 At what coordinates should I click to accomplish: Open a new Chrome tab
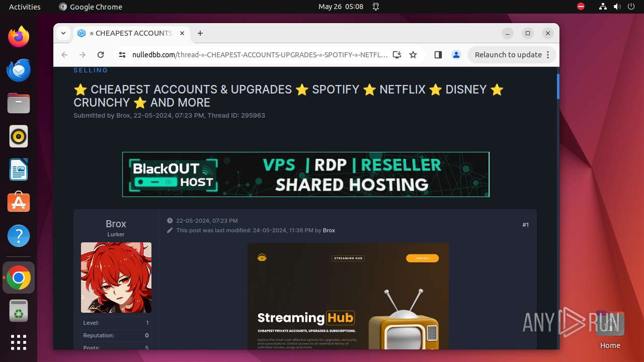(200, 33)
